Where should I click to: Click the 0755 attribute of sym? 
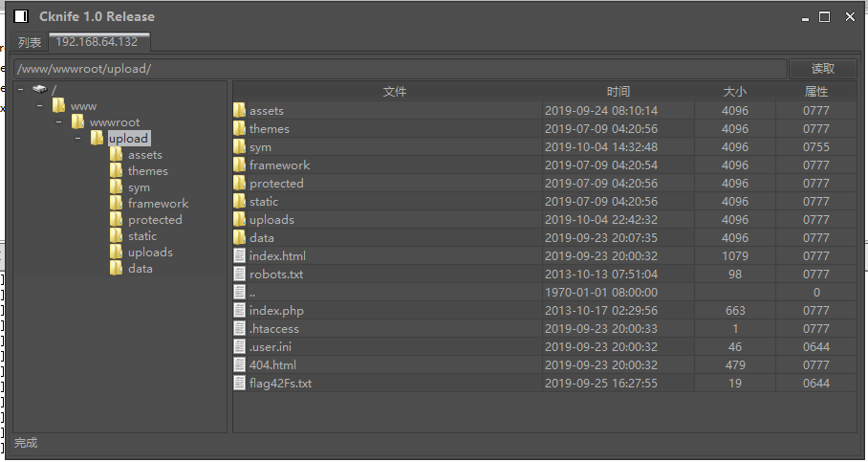[816, 146]
